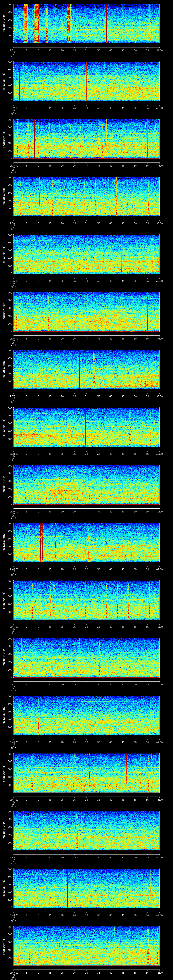Click the 9:46:00 time axis label
The height and width of the screenshot is (980, 173).
tap(14, 915)
